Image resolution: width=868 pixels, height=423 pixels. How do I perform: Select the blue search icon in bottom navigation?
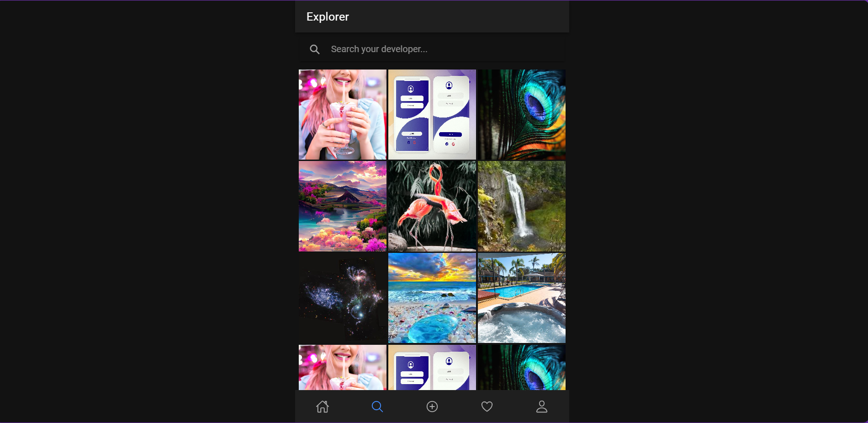coord(377,407)
